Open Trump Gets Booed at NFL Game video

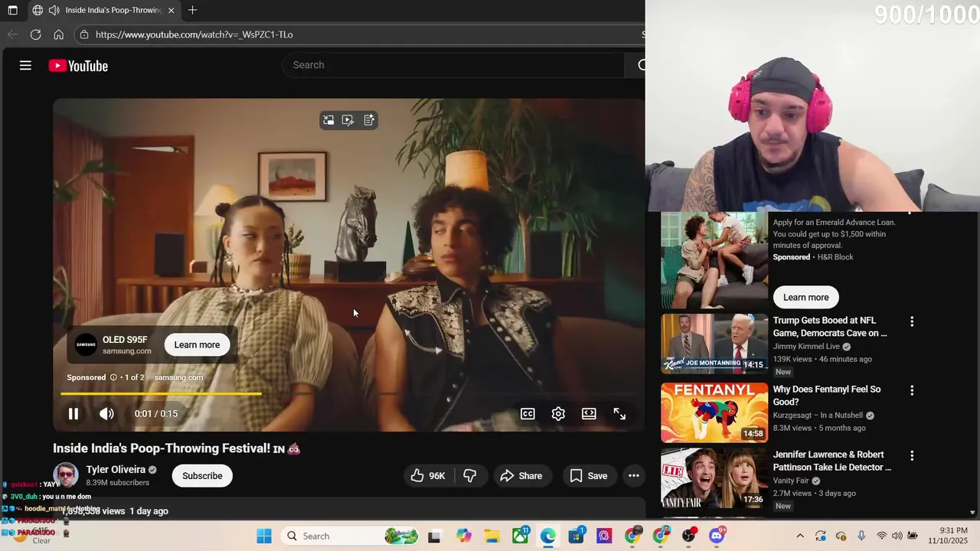pyautogui.click(x=830, y=327)
